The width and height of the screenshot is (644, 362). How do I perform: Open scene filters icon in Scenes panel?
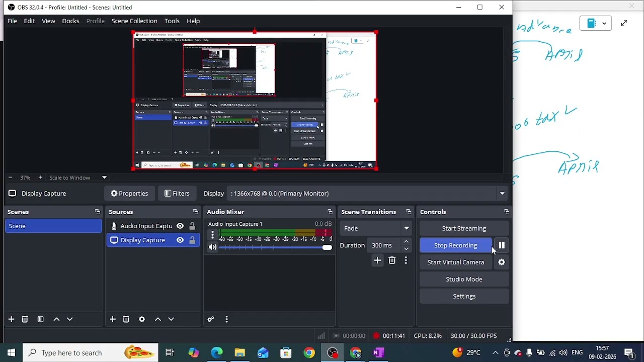40,319
